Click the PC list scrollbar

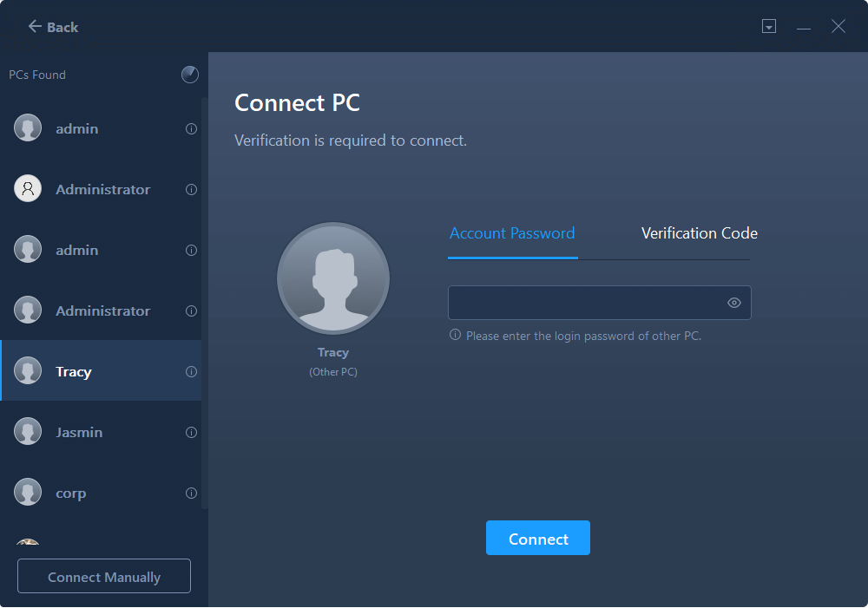tap(205, 304)
